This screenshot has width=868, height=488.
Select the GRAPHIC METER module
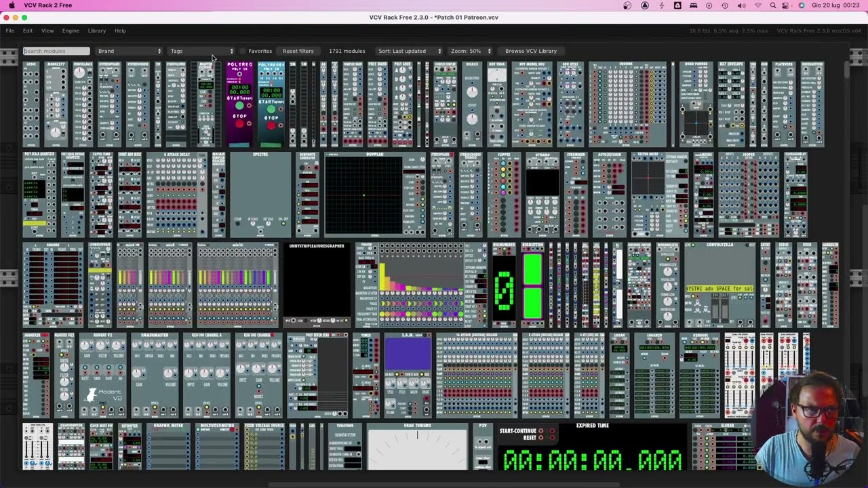168,447
